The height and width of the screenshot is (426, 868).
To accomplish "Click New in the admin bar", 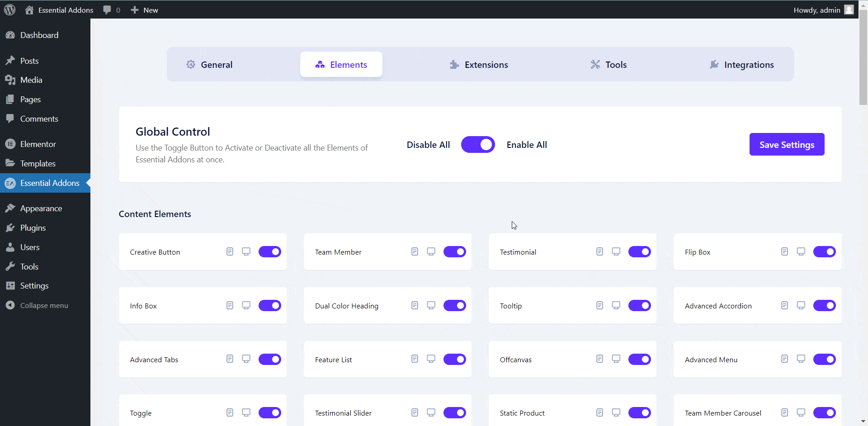I will pos(144,10).
